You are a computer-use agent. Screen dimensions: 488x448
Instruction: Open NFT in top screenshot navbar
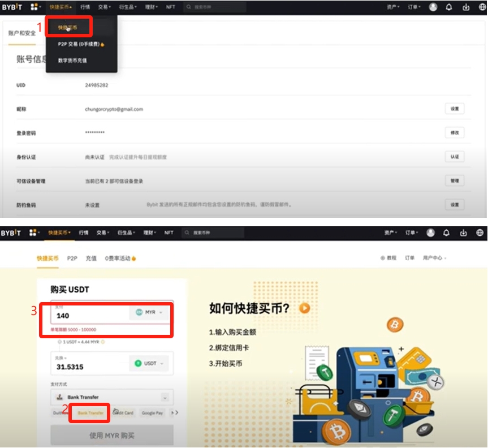pyautogui.click(x=171, y=7)
